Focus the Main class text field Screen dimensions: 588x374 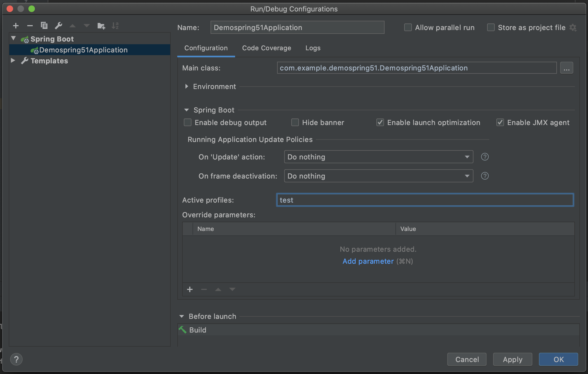coord(417,68)
